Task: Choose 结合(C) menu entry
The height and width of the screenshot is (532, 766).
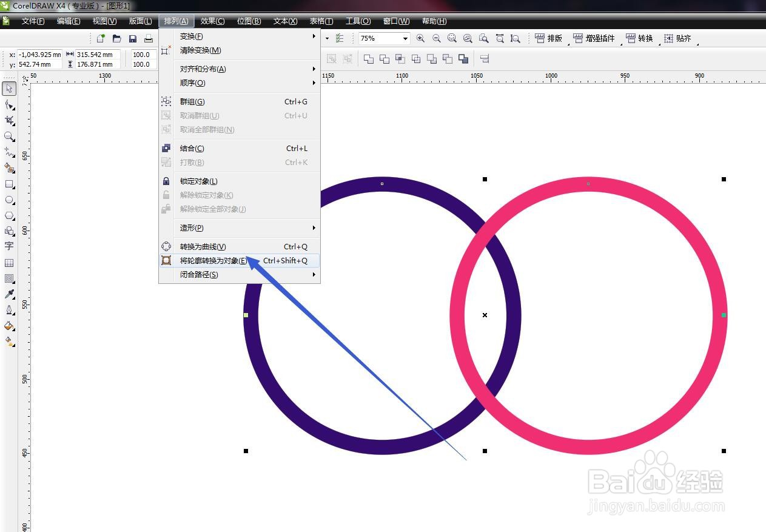Action: tap(240, 149)
